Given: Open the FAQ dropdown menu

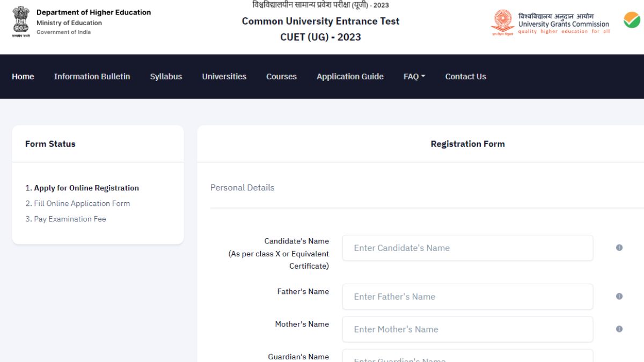Looking at the screenshot, I should (x=413, y=76).
